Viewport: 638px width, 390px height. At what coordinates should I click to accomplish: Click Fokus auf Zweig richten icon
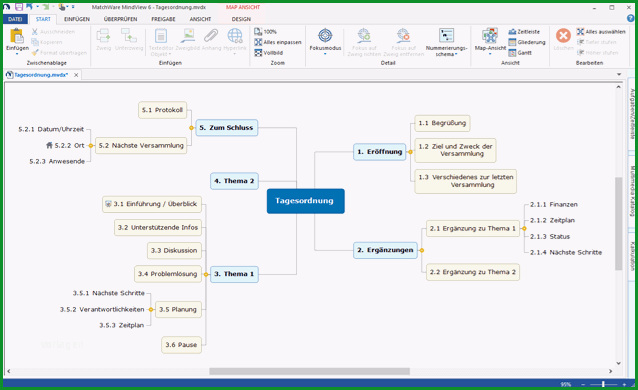point(364,35)
